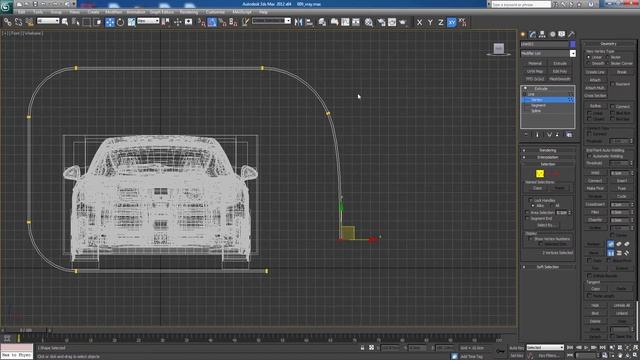The width and height of the screenshot is (640, 360).
Task: Toggle the Lock Handles checkbox
Action: (x=531, y=200)
